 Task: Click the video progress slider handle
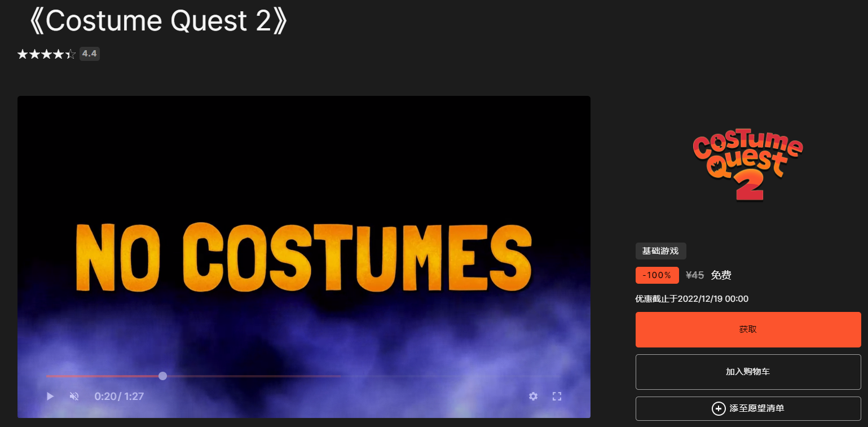(x=162, y=376)
